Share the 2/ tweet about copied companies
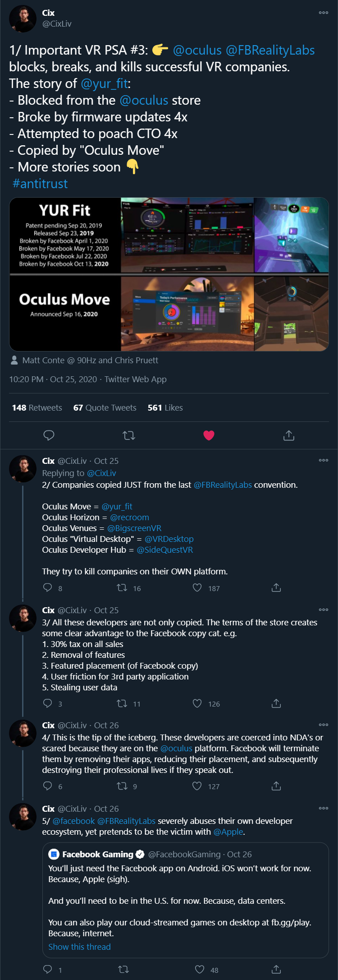338x980 pixels. pyautogui.click(x=276, y=588)
